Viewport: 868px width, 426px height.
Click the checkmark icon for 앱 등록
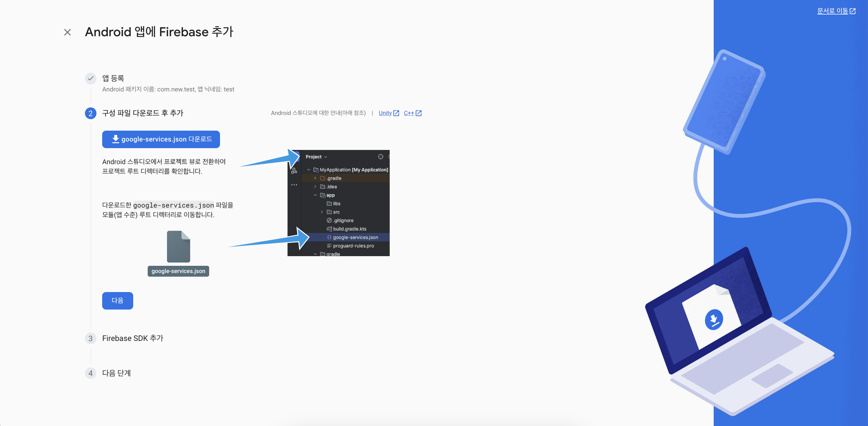[x=91, y=78]
